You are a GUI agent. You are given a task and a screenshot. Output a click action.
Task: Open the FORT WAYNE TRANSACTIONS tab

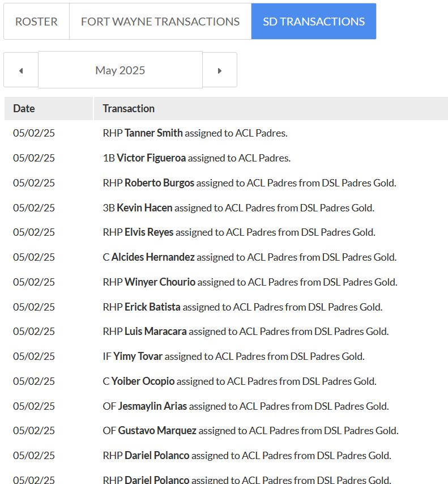[160, 21]
